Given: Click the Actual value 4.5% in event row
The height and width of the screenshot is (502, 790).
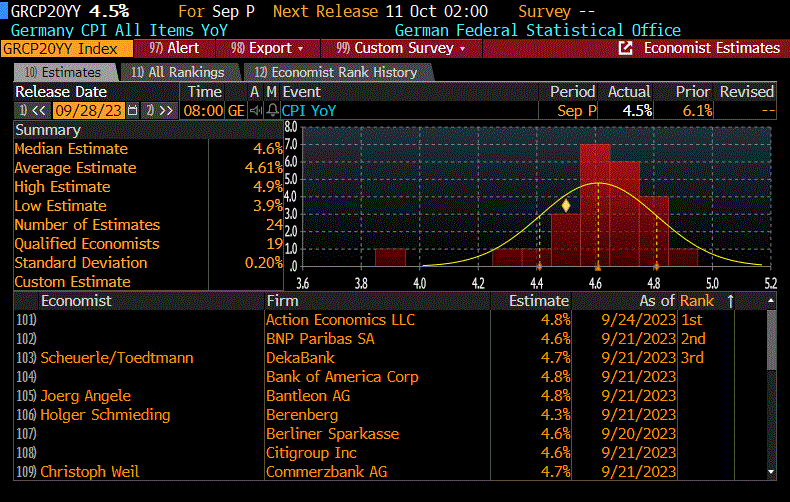Looking at the screenshot, I should (x=637, y=111).
